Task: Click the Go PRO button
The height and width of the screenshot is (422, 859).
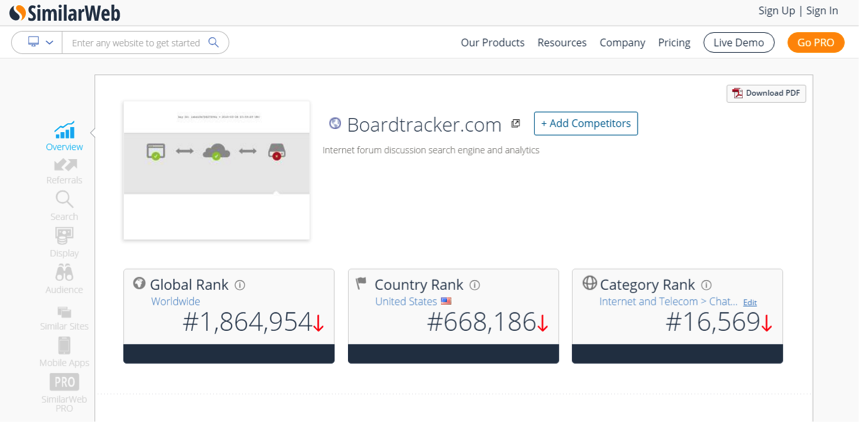Action: pos(816,43)
